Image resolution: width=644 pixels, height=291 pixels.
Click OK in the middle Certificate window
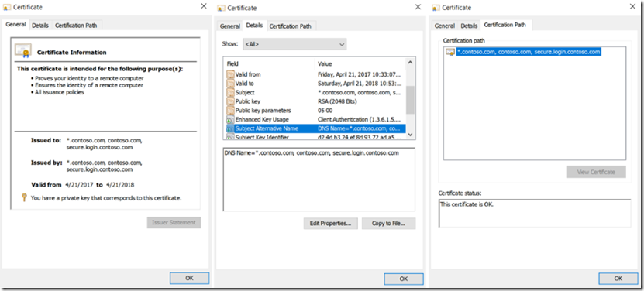(404, 279)
